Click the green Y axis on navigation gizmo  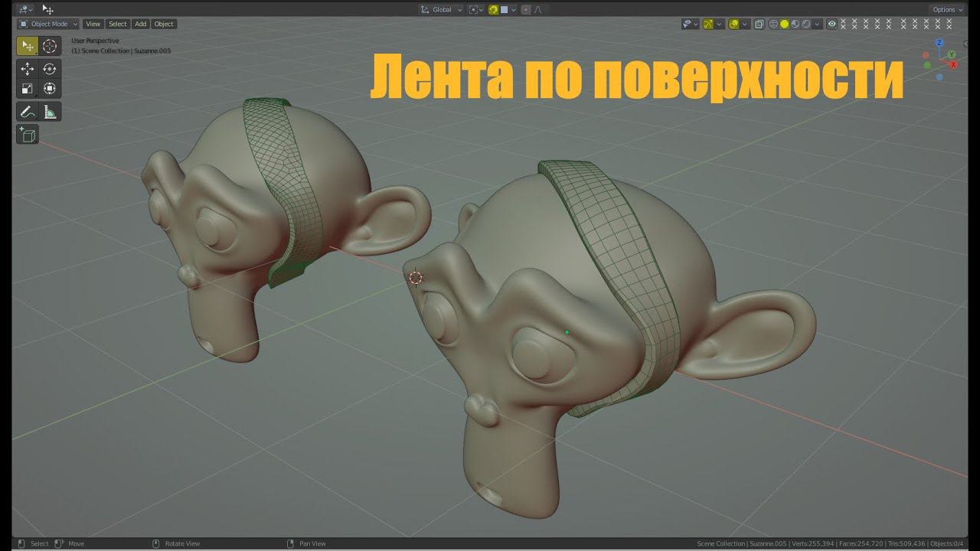click(x=951, y=55)
